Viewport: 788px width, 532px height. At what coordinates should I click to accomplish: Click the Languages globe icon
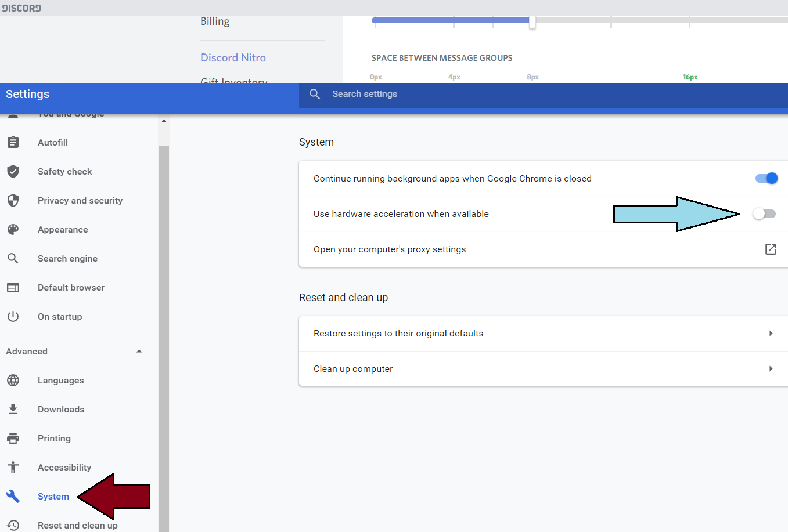pos(13,380)
